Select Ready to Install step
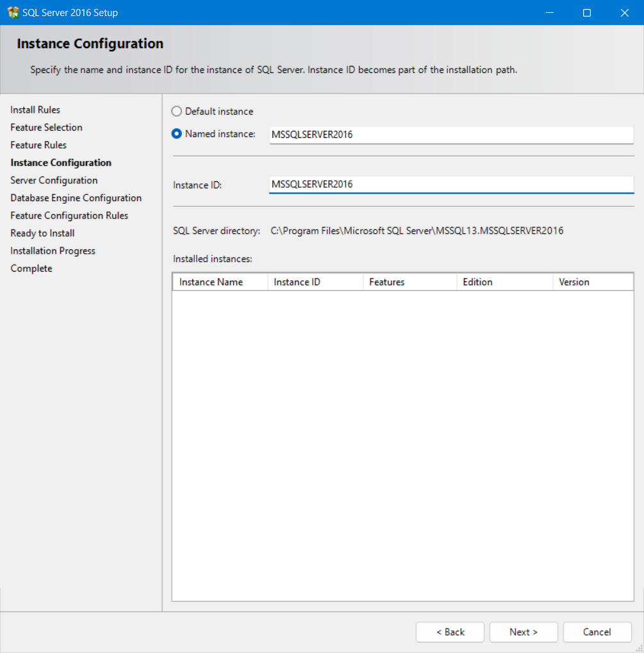644x653 pixels. [42, 233]
